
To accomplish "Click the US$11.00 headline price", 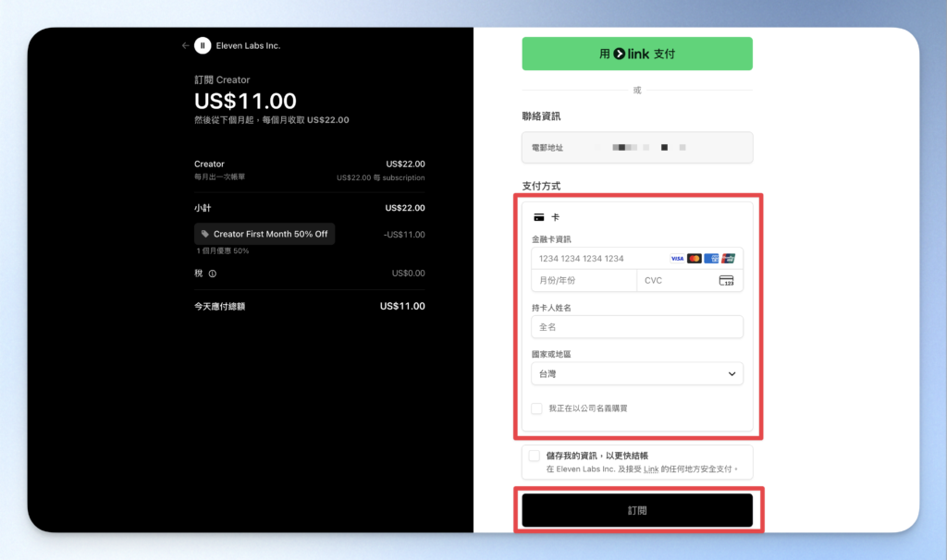I will [245, 101].
